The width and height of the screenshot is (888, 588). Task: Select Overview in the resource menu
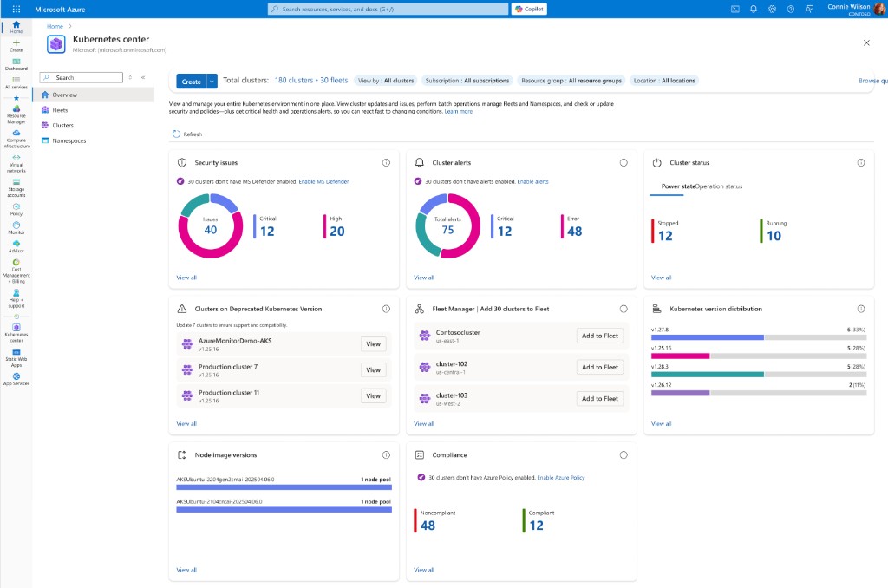pos(94,95)
